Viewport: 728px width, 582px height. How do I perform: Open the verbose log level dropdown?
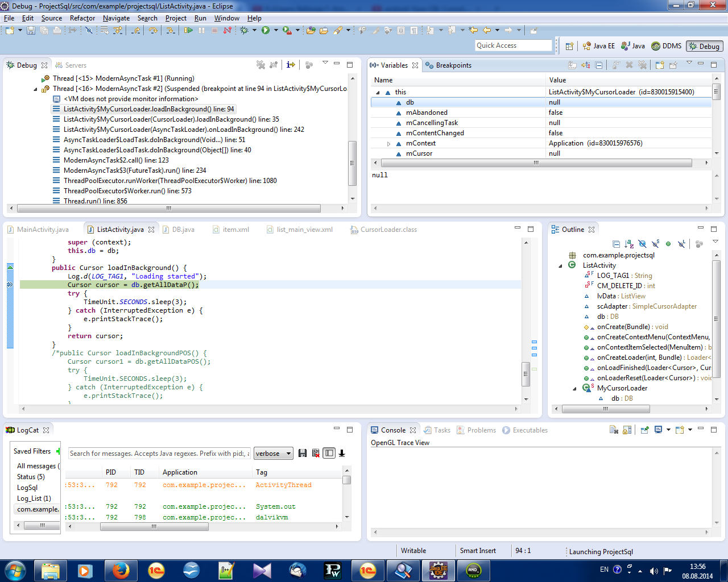(x=274, y=453)
